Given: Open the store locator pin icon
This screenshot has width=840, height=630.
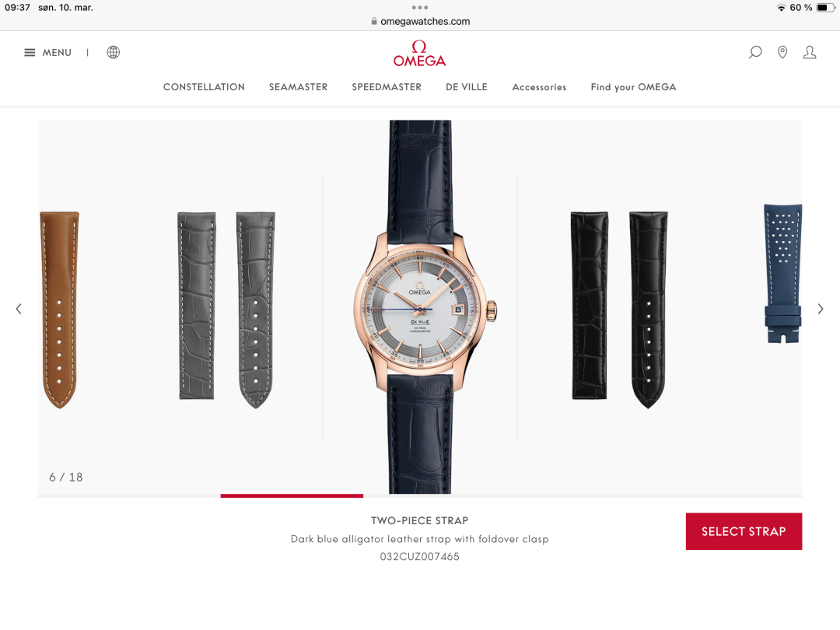Looking at the screenshot, I should 782,52.
